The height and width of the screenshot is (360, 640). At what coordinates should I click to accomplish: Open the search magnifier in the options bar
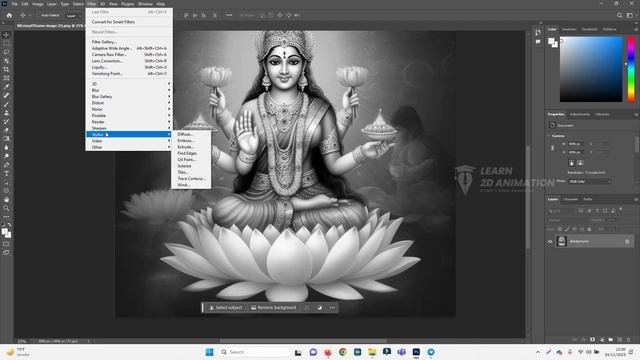point(620,16)
